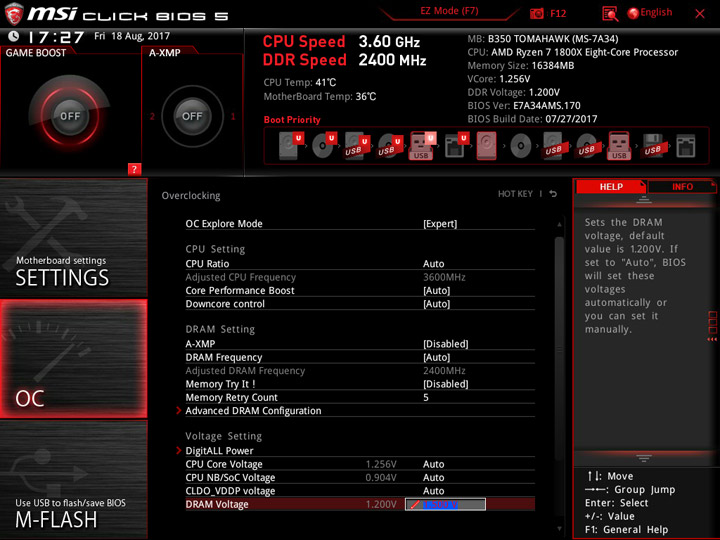
Task: Click the CPU NB/SoC Voltage Auto value
Action: (433, 477)
